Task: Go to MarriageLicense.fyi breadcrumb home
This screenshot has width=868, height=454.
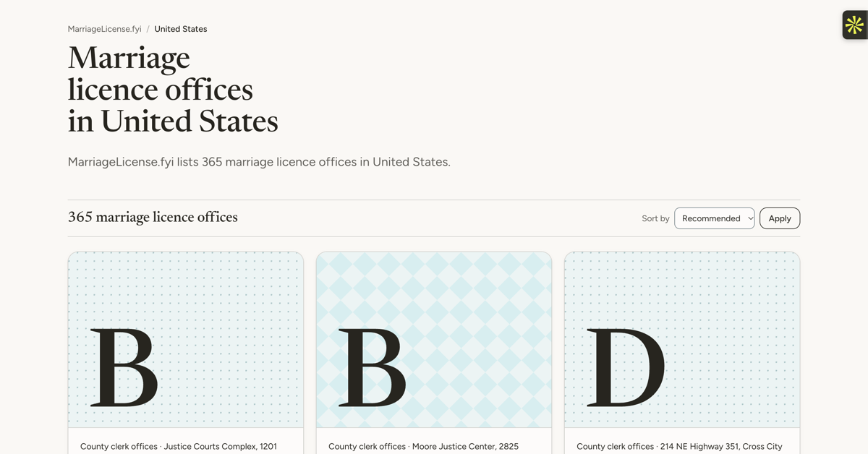Action: [105, 29]
